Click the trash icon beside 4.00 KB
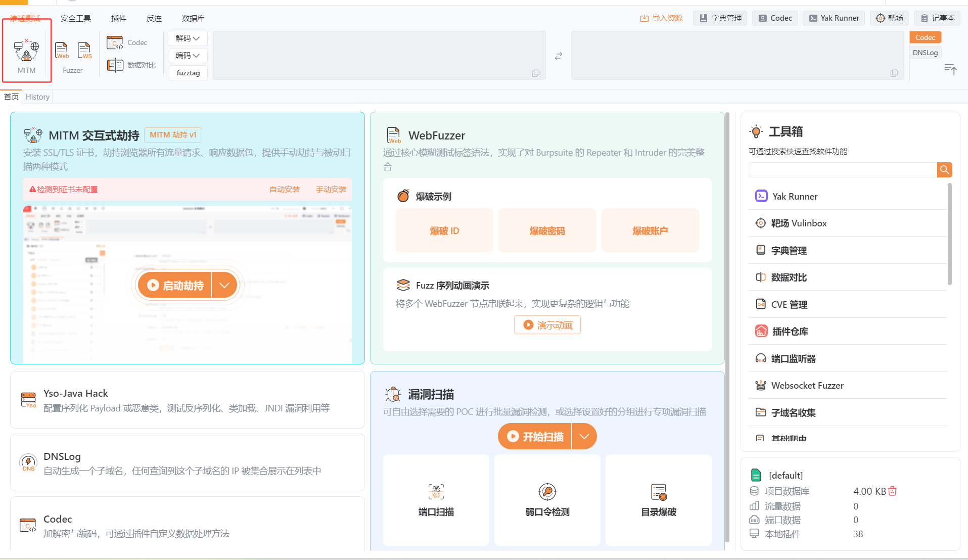Screen dimensions: 968x560 point(893,491)
